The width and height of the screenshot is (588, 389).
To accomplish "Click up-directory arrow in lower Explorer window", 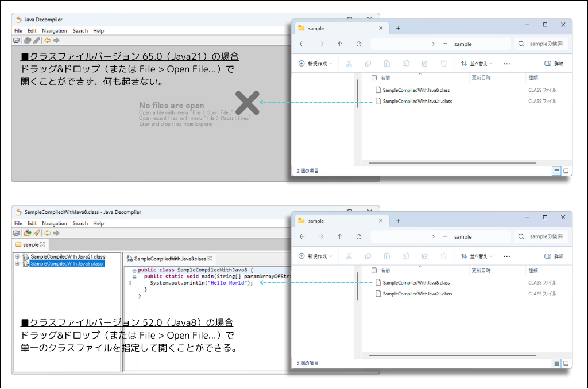I will coord(340,236).
